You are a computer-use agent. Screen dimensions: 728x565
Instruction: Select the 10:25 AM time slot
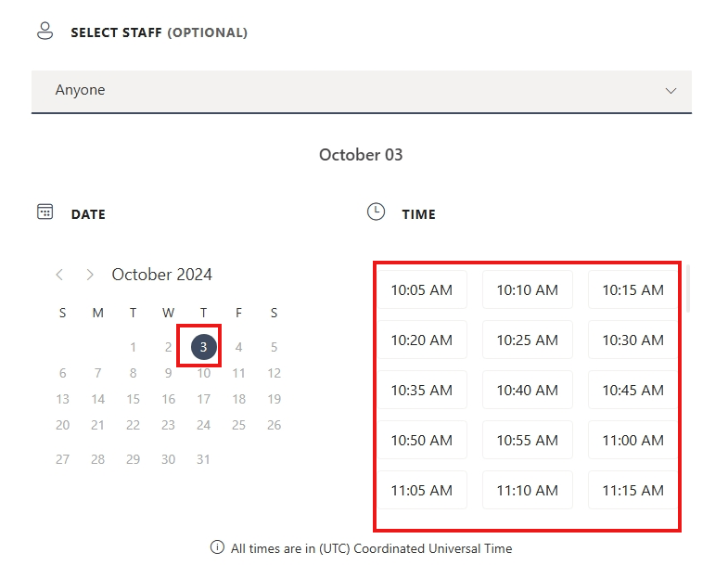tap(528, 340)
